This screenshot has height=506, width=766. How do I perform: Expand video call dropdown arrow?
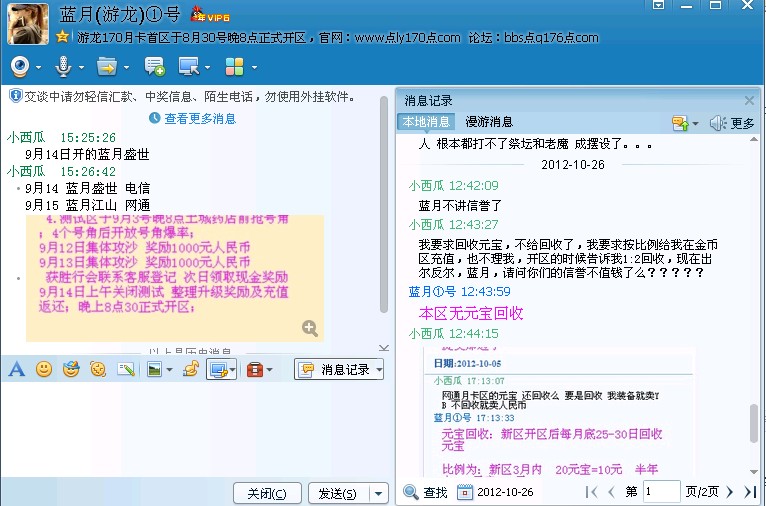pyautogui.click(x=38, y=67)
